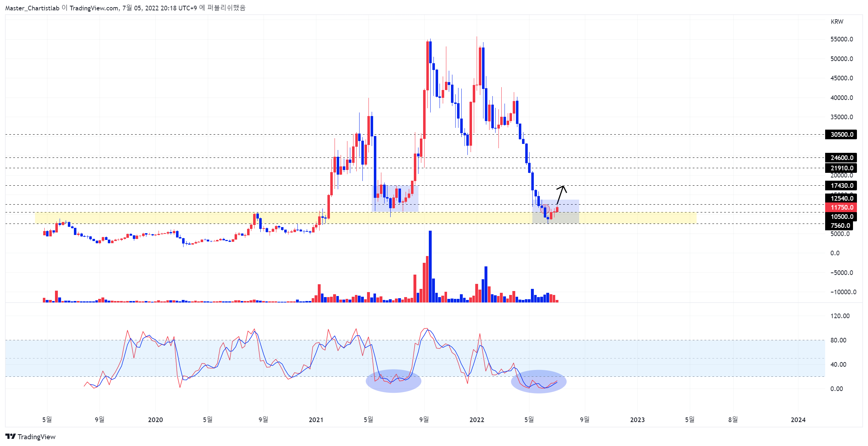Click the 2021 time axis label

tap(316, 420)
